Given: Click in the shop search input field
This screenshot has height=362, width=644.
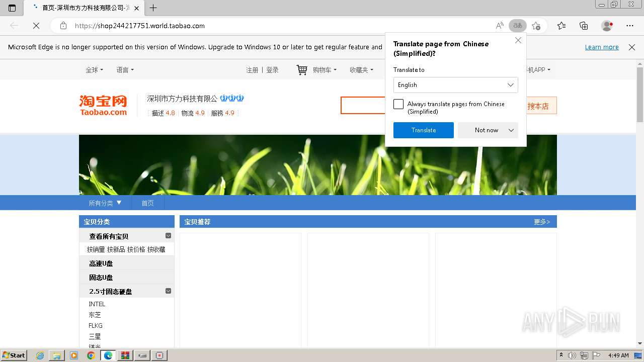Looking at the screenshot, I should tap(363, 106).
